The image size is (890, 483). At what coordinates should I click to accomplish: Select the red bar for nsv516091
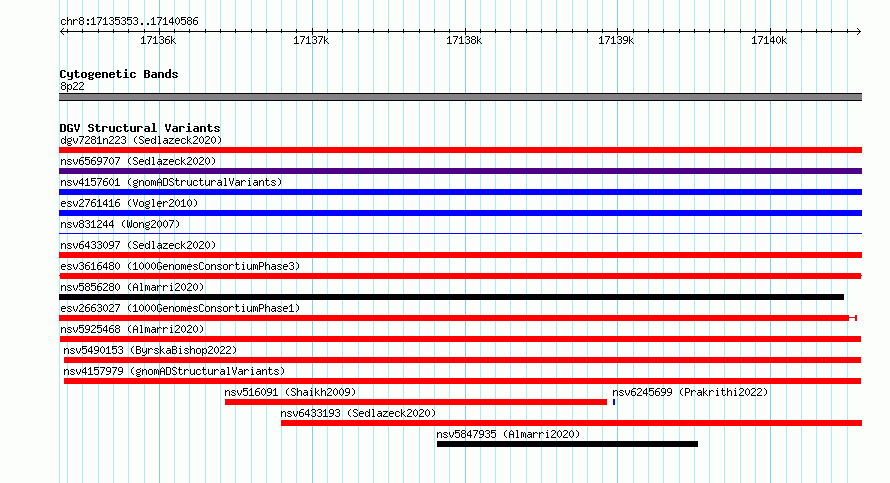[415, 402]
